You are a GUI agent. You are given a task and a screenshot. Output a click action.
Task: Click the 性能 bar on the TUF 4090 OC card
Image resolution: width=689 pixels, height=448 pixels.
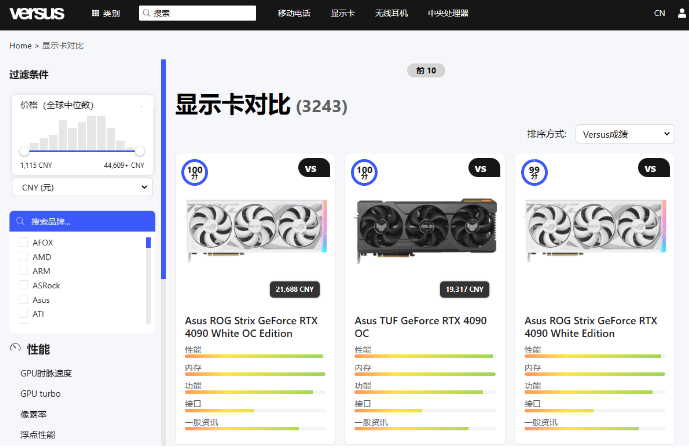point(424,356)
